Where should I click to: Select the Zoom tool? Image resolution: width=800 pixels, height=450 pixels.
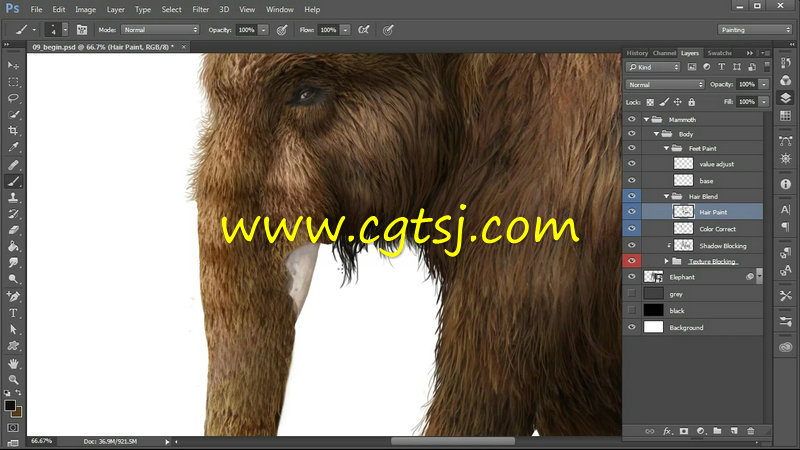[x=13, y=380]
